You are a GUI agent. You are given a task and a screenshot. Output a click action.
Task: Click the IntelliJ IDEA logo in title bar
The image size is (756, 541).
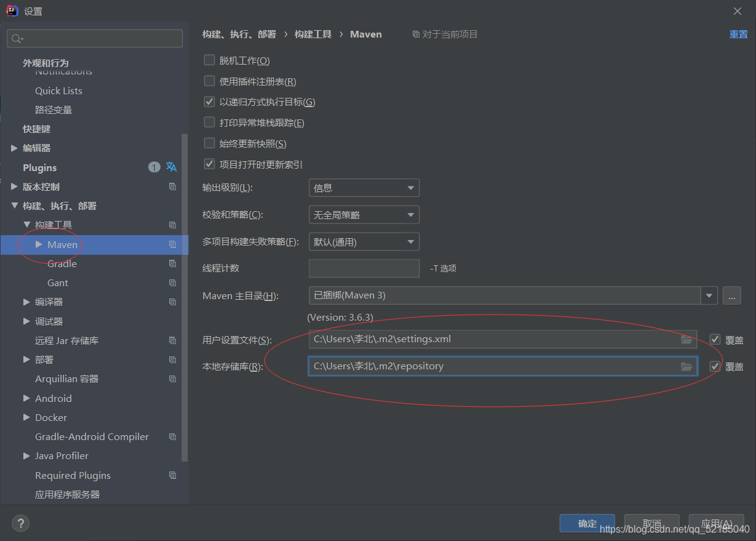pyautogui.click(x=12, y=10)
